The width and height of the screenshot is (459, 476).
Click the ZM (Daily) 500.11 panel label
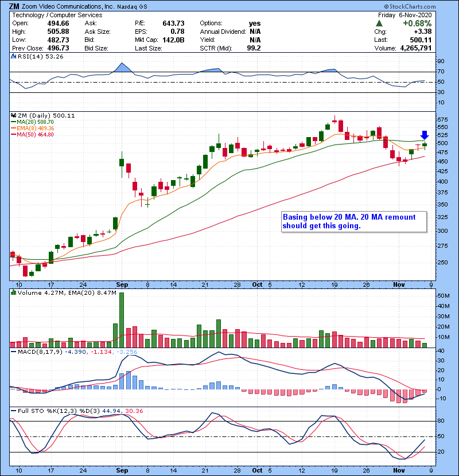tap(46, 116)
